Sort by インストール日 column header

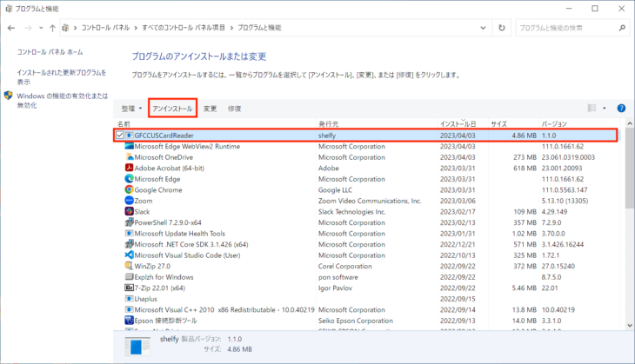[458, 123]
